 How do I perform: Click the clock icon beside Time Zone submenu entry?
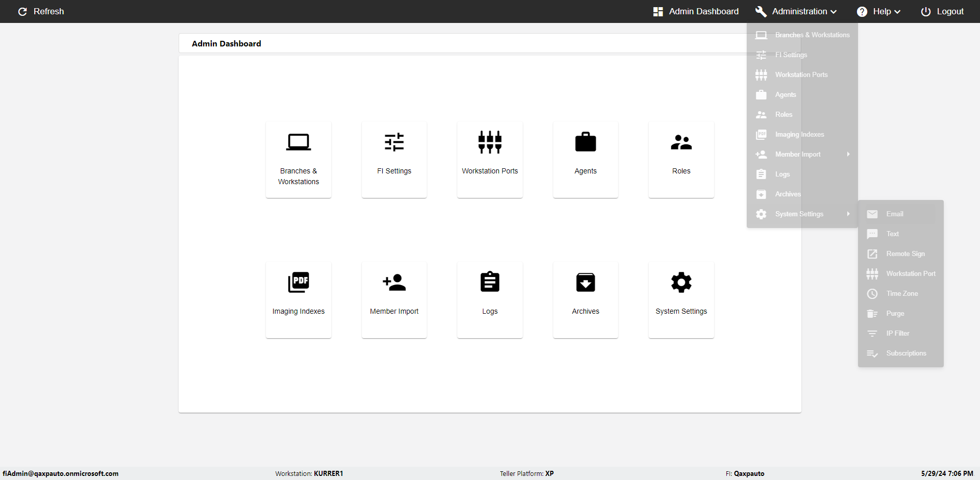coord(872,294)
